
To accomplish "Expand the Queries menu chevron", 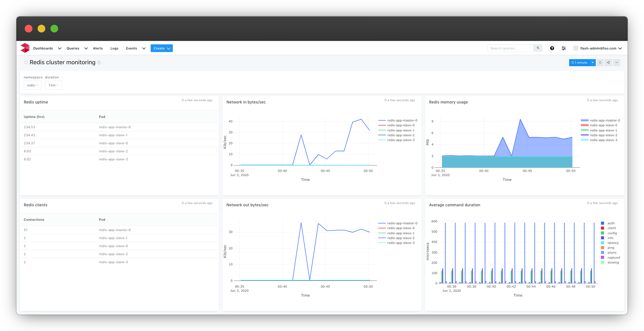I will (86, 49).
